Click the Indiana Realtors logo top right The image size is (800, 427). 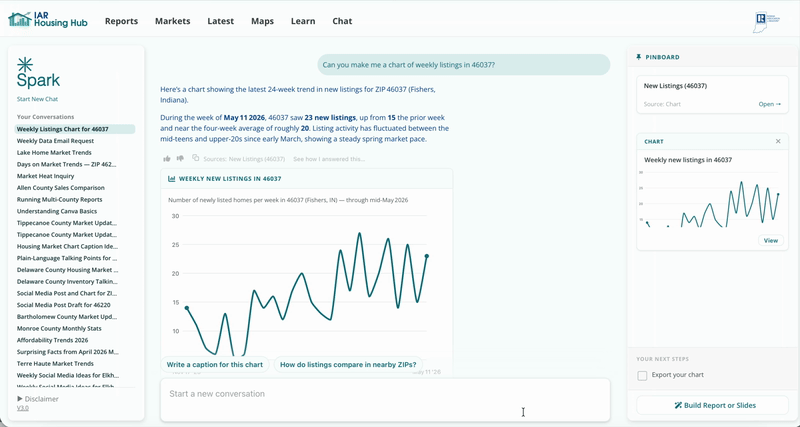767,22
